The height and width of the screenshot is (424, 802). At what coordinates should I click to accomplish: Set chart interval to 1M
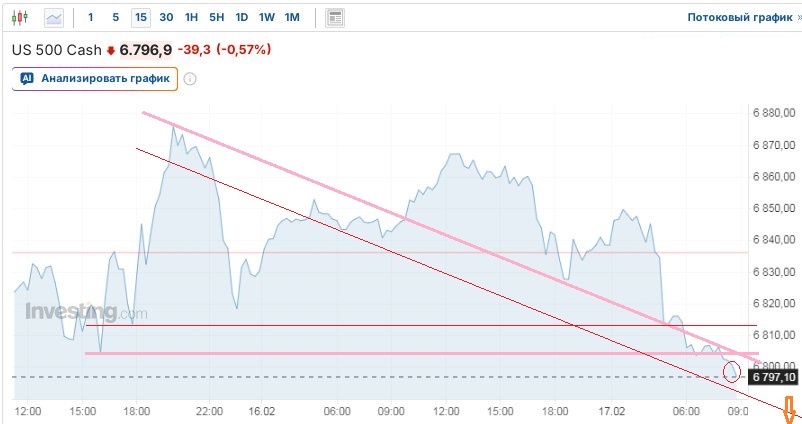click(292, 17)
